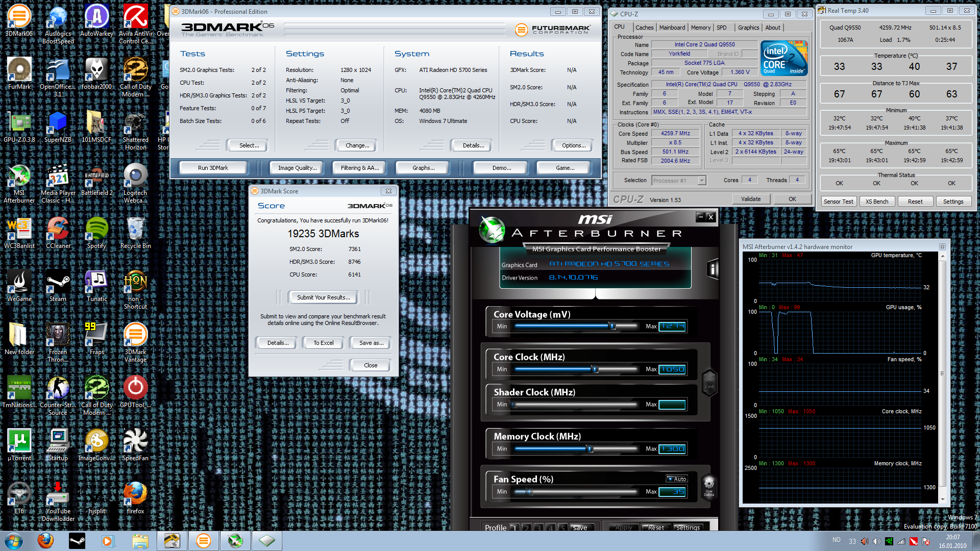The width and height of the screenshot is (980, 551).
Task: Open the SPD tab in CPU-Z
Action: [x=721, y=28]
